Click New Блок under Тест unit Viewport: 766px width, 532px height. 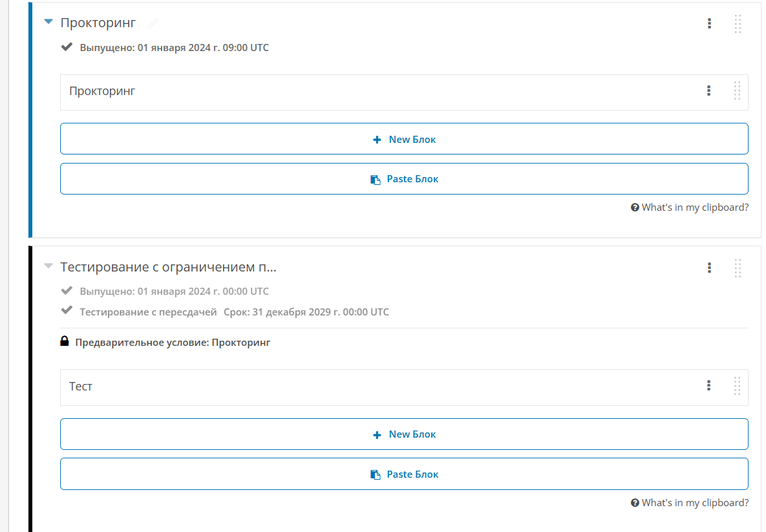[x=404, y=434]
